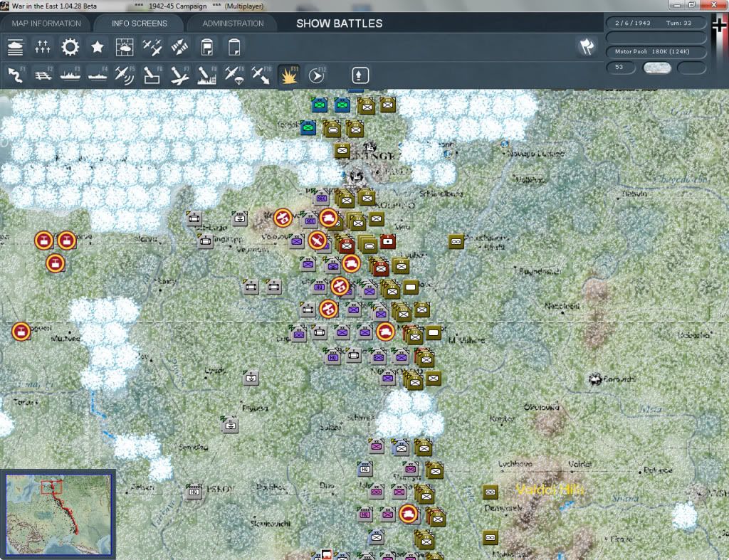This screenshot has width=729, height=560.
Task: Click the snow weather indicator pill
Action: click(656, 68)
